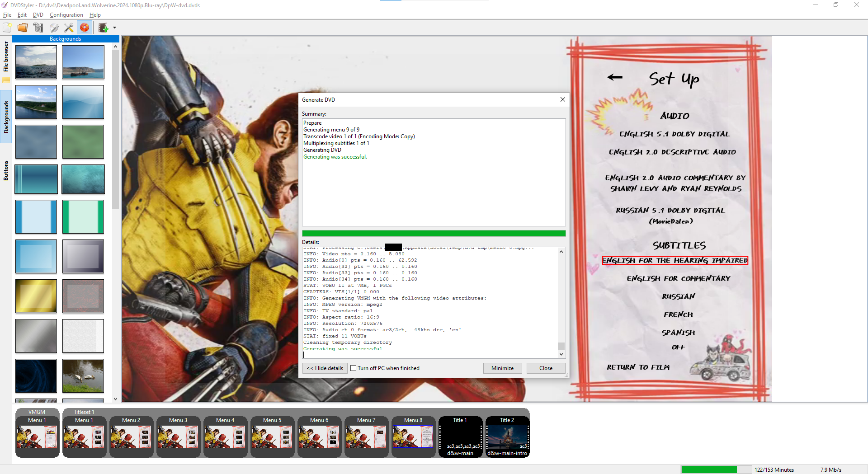This screenshot has width=868, height=474.
Task: Open the Edit menu
Action: pos(22,15)
